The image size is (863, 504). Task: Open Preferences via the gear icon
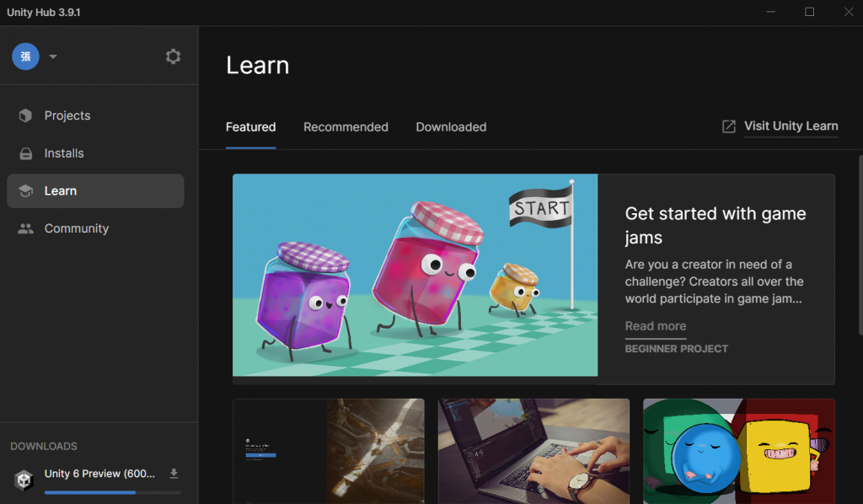[173, 56]
